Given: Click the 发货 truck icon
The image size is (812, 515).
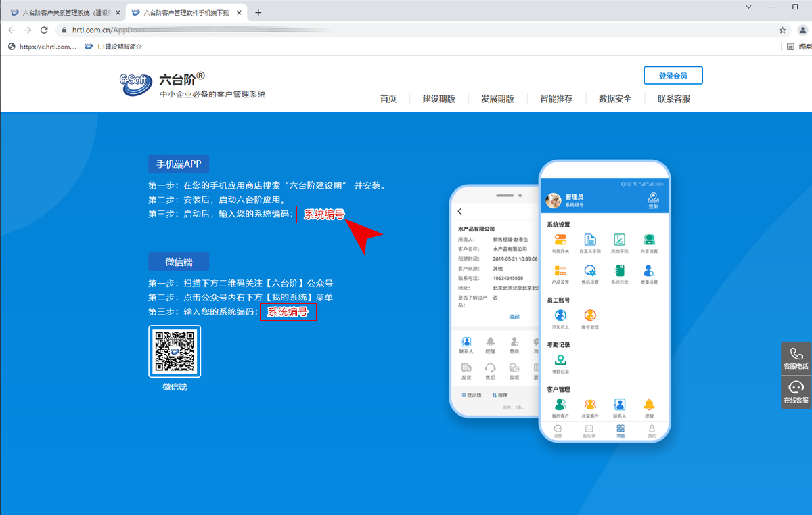Looking at the screenshot, I should tap(466, 367).
